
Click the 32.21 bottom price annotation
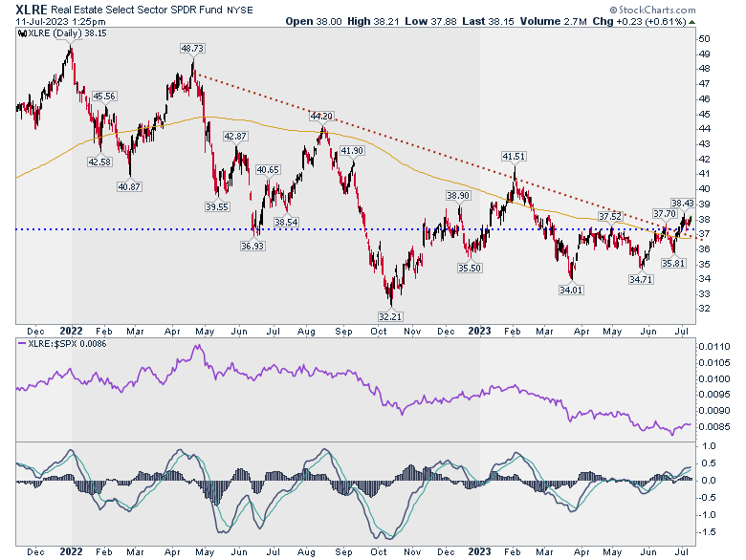pyautogui.click(x=390, y=316)
